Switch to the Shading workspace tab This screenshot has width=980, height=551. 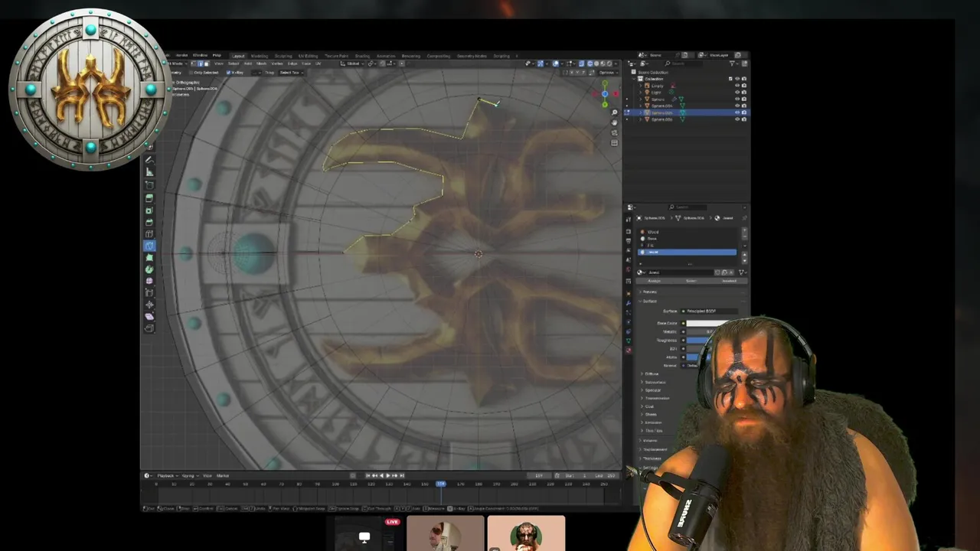click(362, 56)
